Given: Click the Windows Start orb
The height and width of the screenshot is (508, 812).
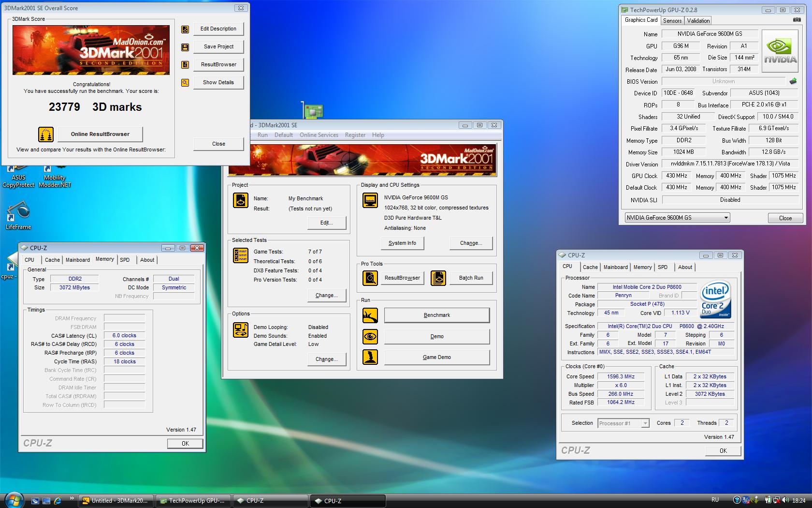Looking at the screenshot, I should pos(14,499).
